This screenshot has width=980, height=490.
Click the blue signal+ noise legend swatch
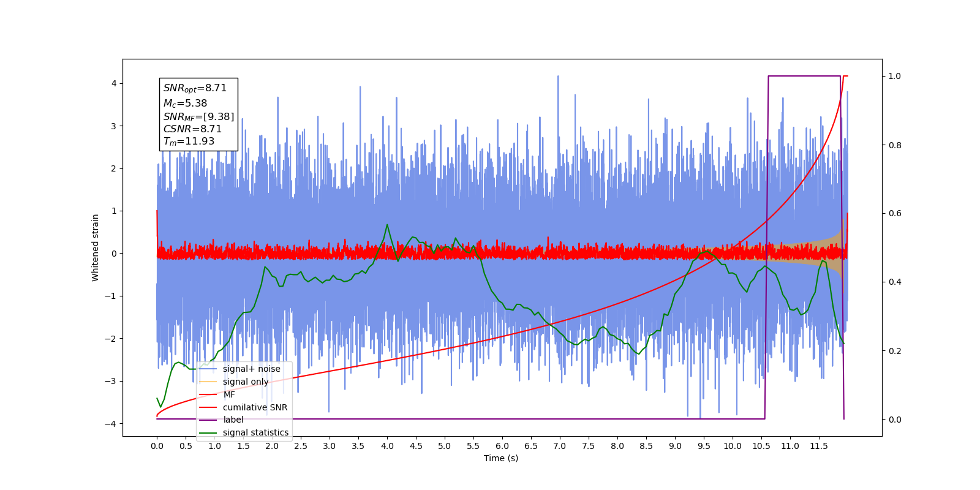[208, 369]
